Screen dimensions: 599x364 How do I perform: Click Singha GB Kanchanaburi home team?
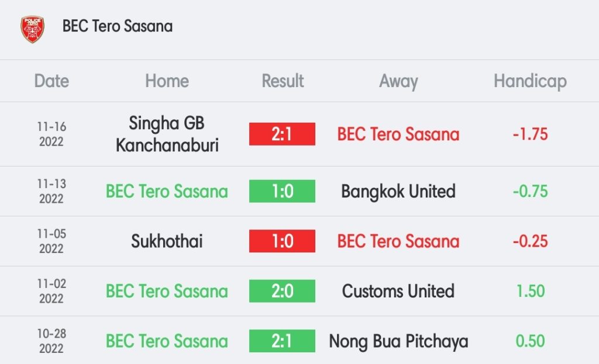[167, 134]
